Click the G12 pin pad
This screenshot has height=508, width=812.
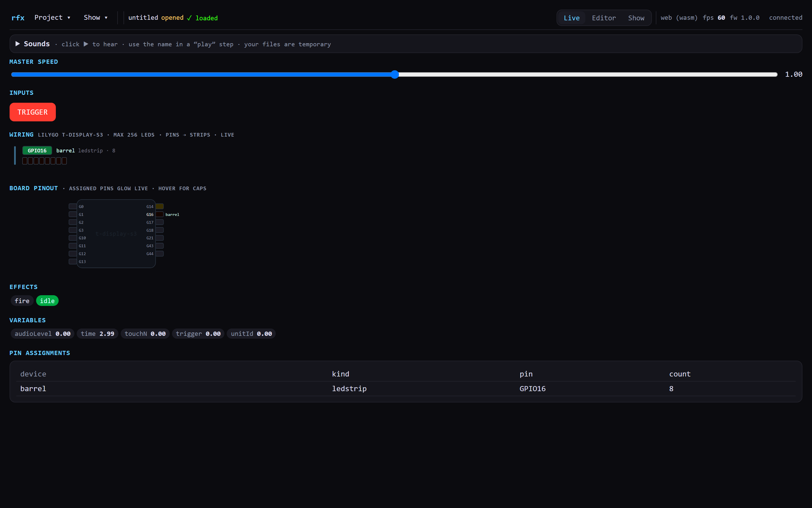72,254
